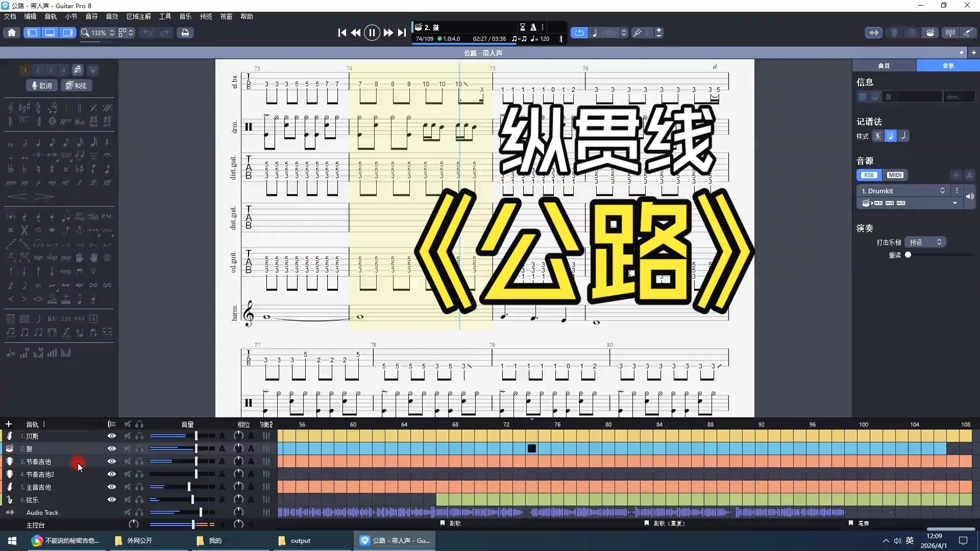Image resolution: width=980 pixels, height=551 pixels.
Task: Hide the 弦乐 track
Action: point(112,500)
